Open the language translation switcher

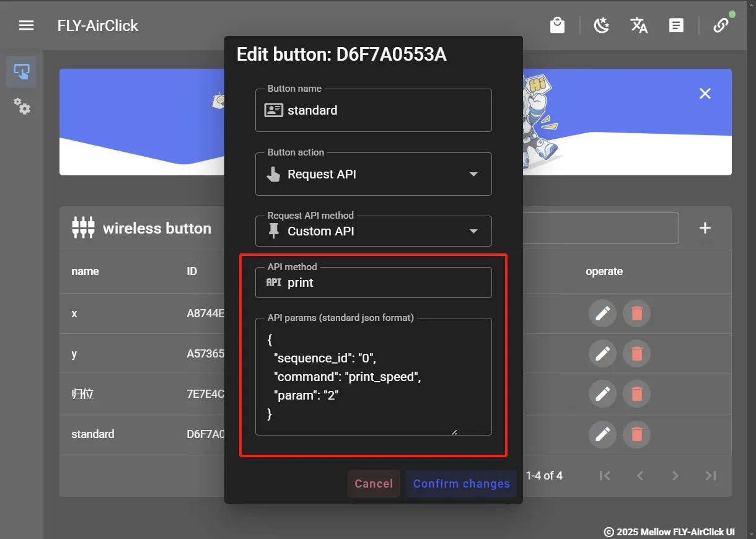click(x=639, y=25)
